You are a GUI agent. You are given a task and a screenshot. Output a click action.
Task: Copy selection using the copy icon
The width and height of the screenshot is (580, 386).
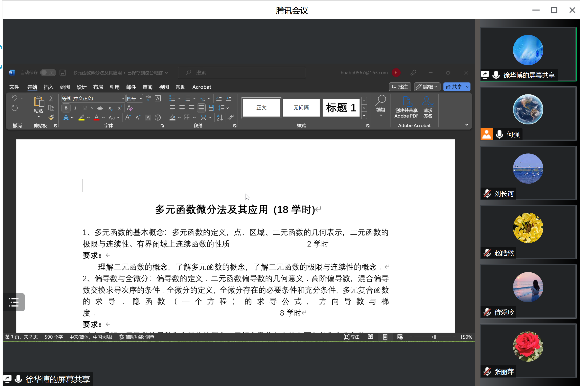(51, 108)
